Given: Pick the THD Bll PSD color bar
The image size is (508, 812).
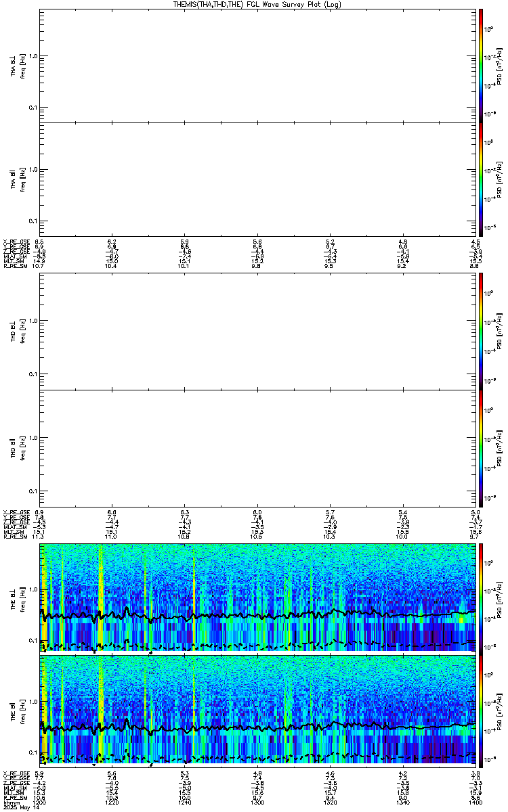Looking at the screenshot, I should point(481,448).
